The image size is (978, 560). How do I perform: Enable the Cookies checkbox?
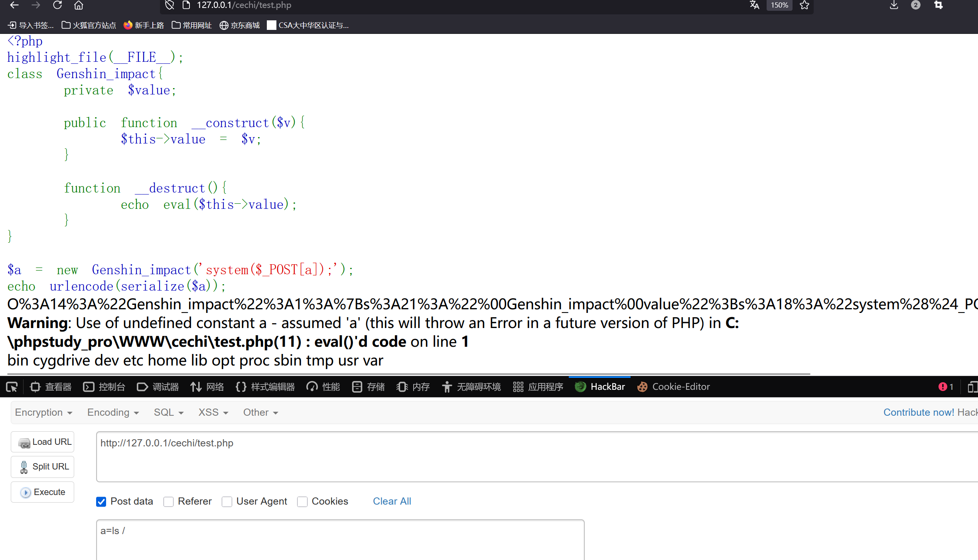pos(302,501)
